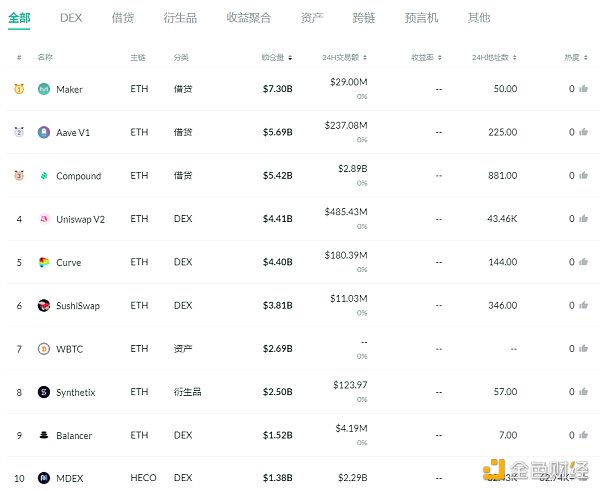Click the SushiSwap logo icon
The height and width of the screenshot is (491, 600).
click(44, 305)
